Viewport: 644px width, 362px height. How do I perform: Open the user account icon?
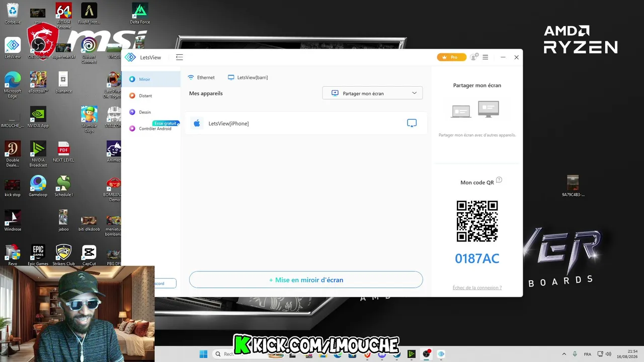point(473,57)
